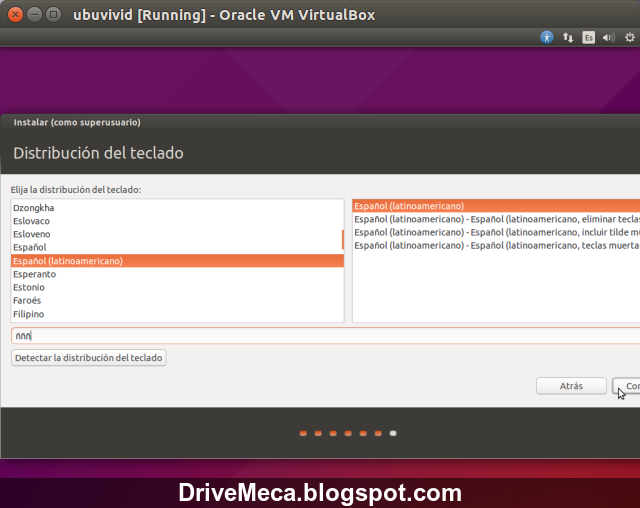The image size is (640, 508).
Task: Select Dzongkha keyboard layout
Action: (177, 208)
